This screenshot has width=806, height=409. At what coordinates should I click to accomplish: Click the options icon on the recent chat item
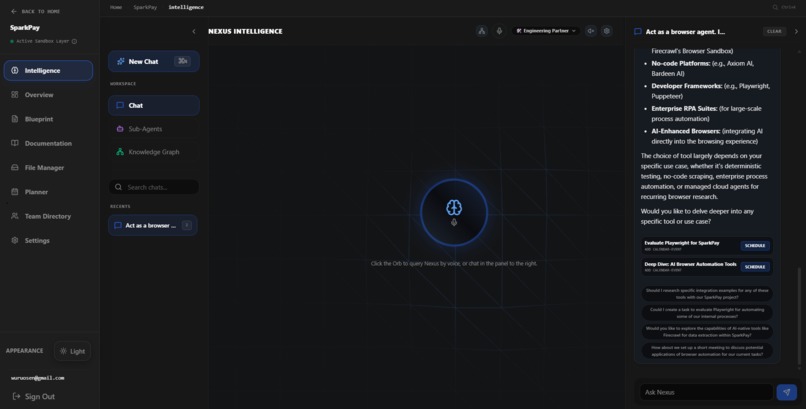(x=187, y=225)
